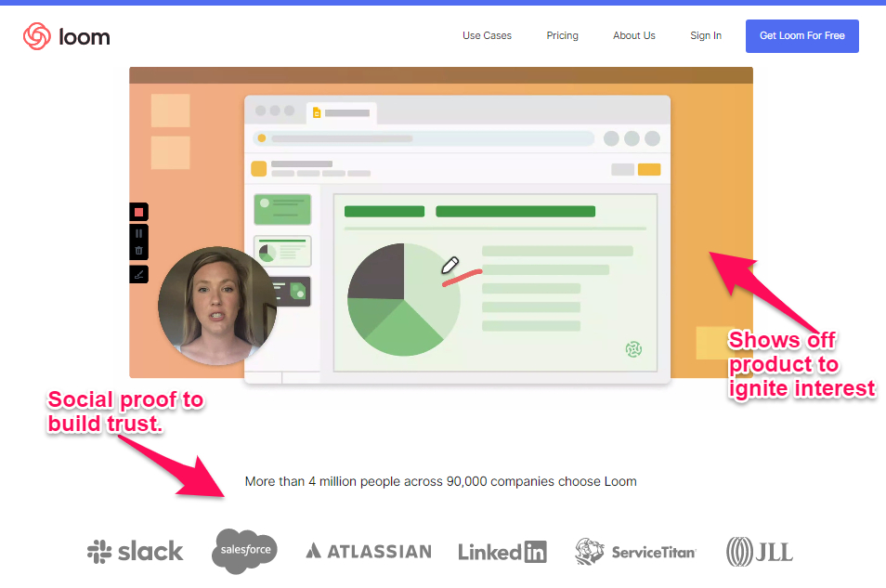Select the pie chart slide thumbnail
886x588 pixels.
282,251
